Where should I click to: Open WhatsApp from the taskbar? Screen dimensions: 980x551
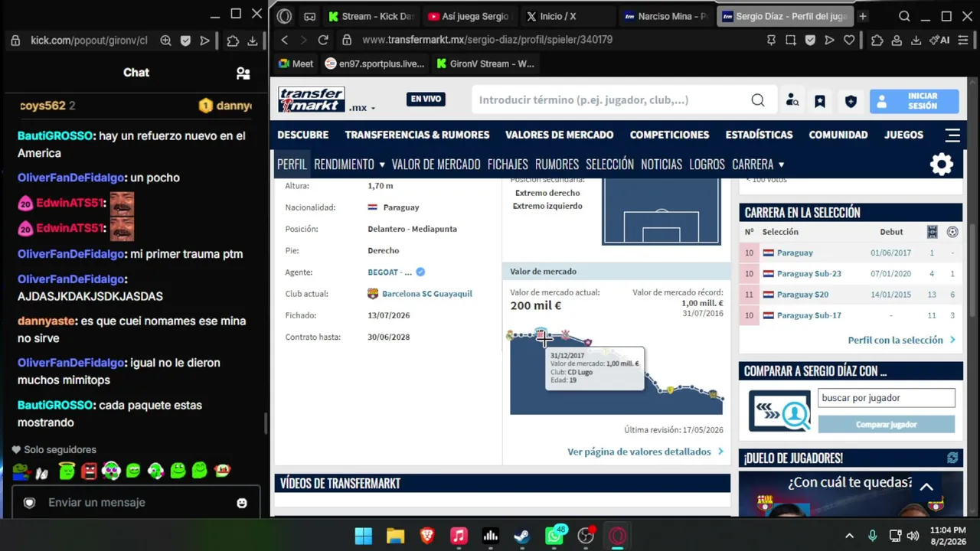[555, 536]
